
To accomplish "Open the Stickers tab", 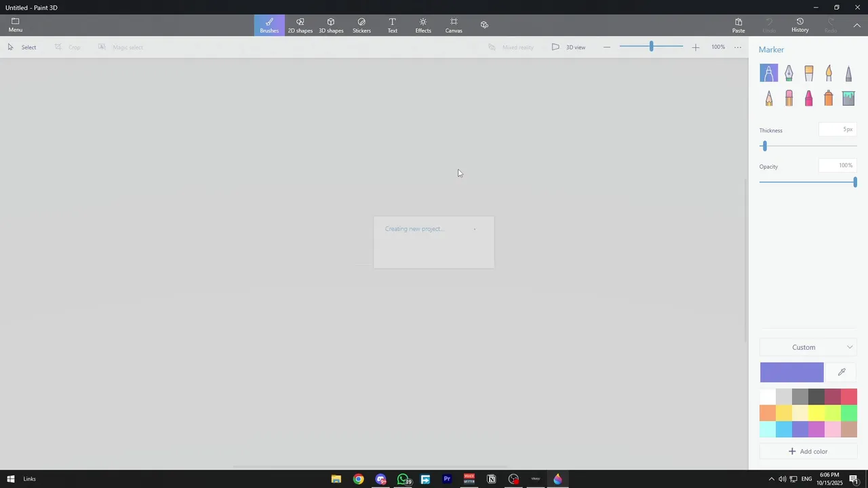I will click(361, 25).
